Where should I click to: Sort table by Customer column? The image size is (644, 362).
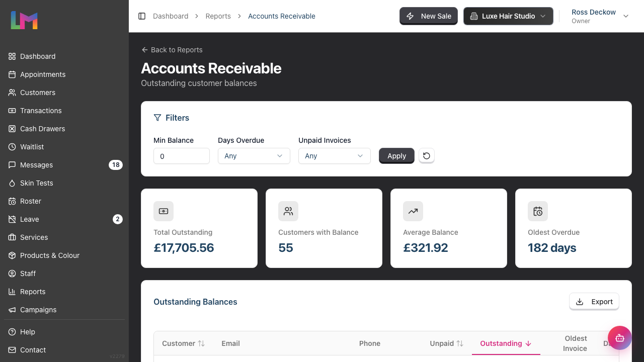coord(183,343)
